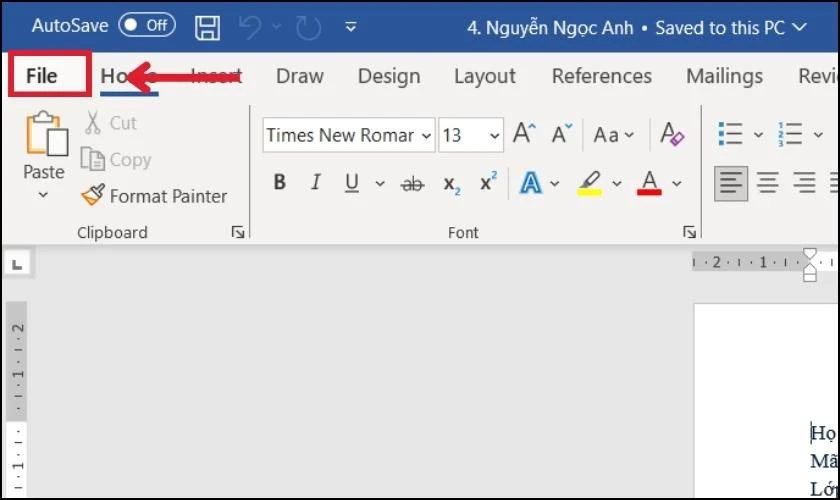
Task: Open the Change Case Aa menu
Action: [x=613, y=135]
